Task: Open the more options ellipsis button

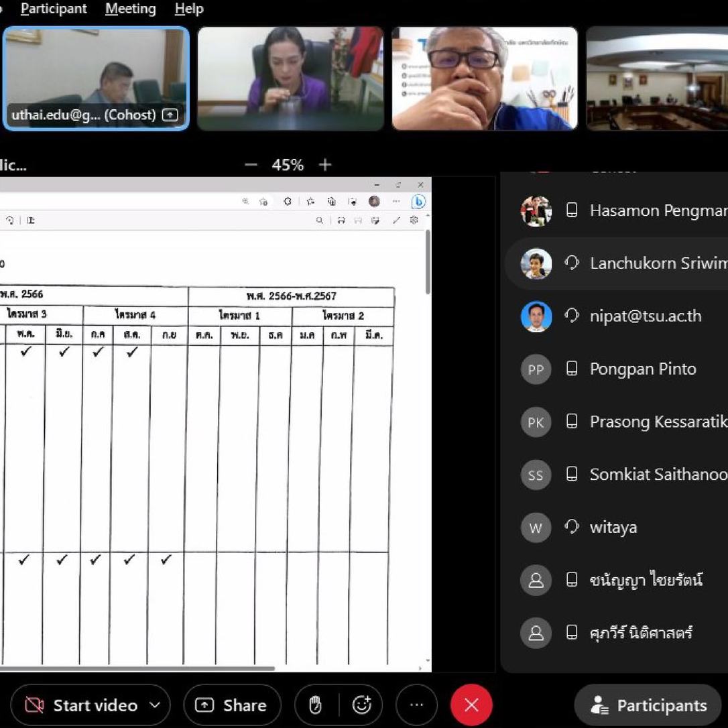Action: pyautogui.click(x=416, y=705)
